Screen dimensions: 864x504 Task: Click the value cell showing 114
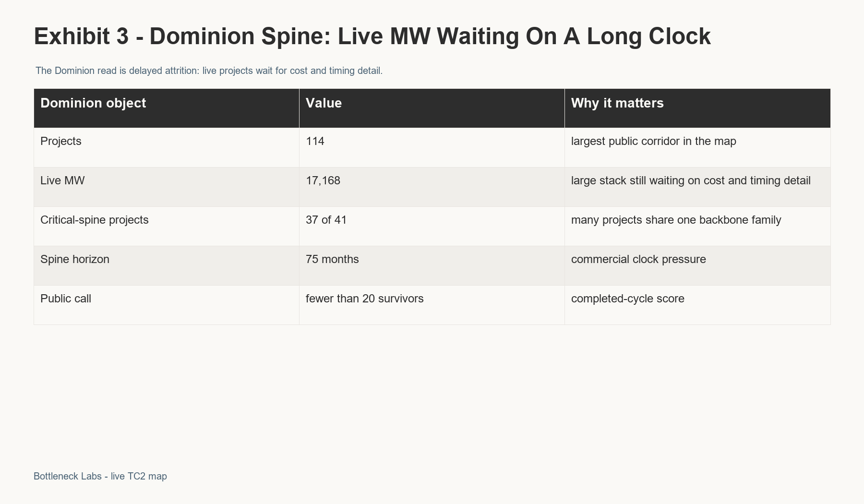(x=432, y=147)
